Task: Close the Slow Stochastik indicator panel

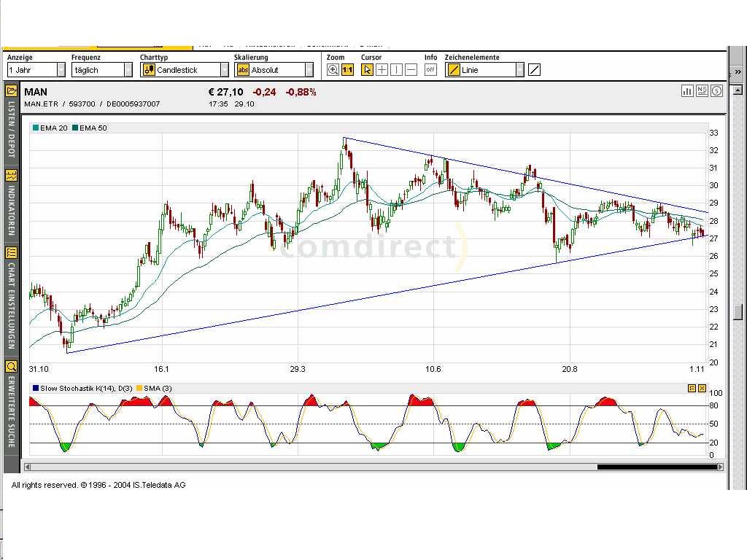Action: point(703,389)
